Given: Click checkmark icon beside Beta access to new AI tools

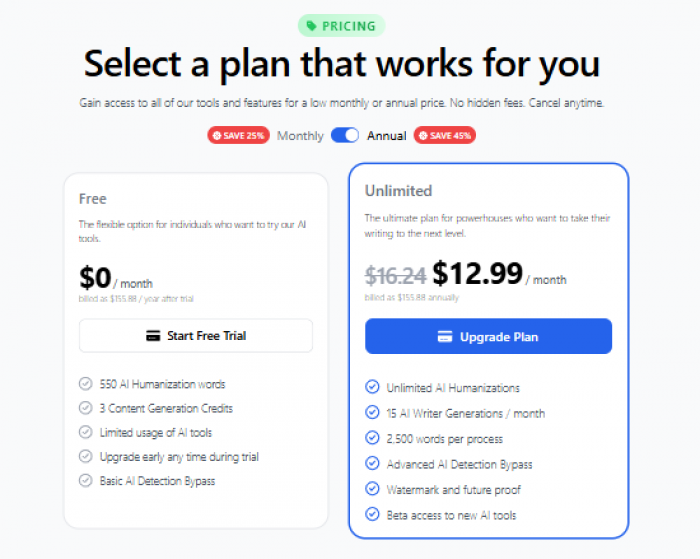Looking at the screenshot, I should click(372, 514).
